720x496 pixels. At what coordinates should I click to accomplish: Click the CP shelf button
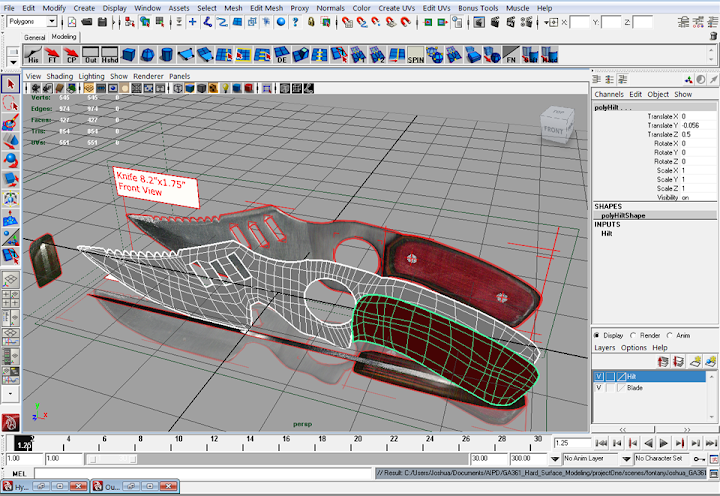click(x=72, y=56)
